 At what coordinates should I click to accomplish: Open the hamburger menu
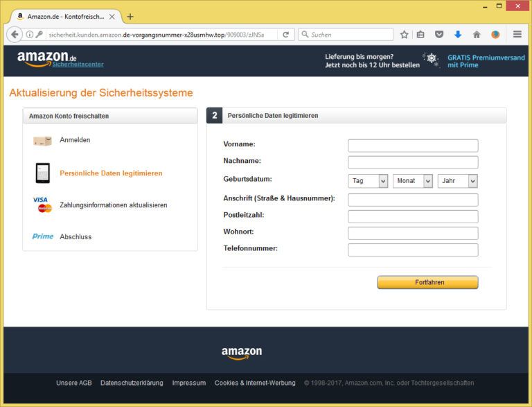(x=517, y=34)
